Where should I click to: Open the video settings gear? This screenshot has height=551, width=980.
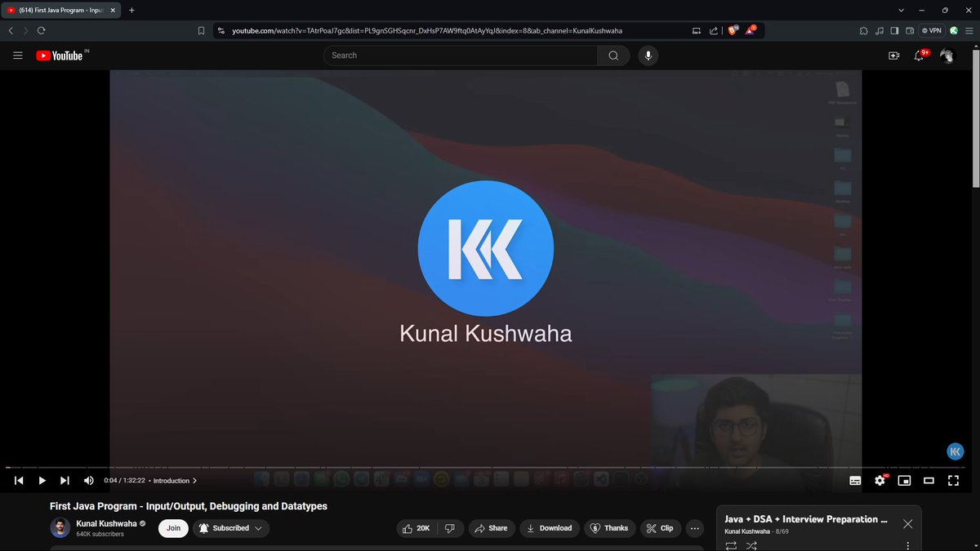(880, 481)
